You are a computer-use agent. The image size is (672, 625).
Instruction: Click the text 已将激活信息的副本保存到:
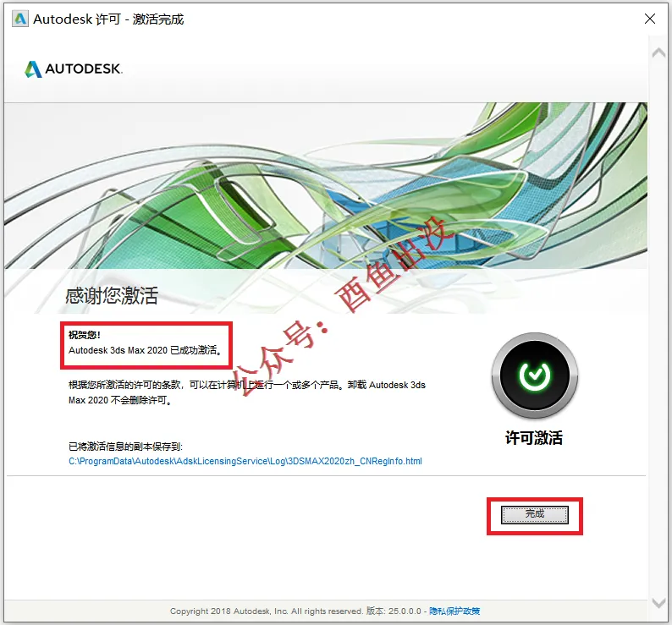pos(125,447)
